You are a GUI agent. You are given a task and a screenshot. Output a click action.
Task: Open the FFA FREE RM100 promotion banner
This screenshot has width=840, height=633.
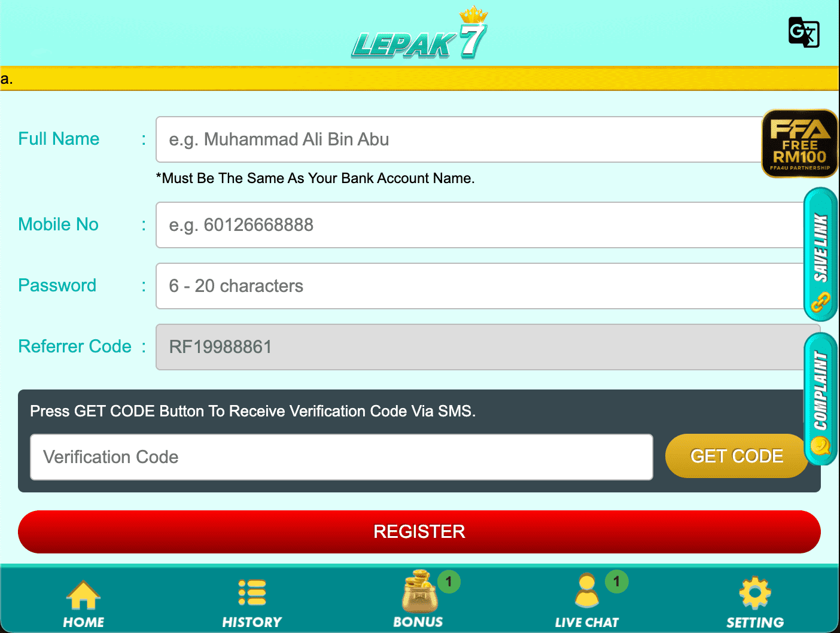(800, 143)
